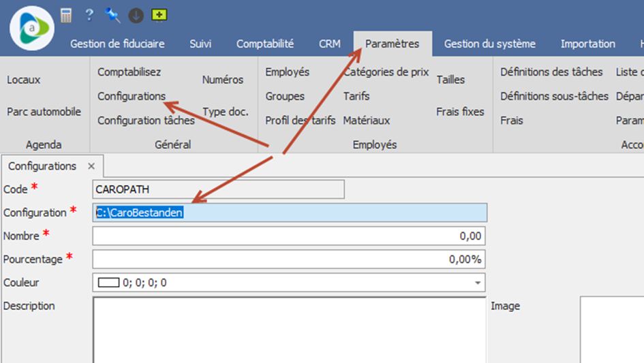Click the blue pin icon
This screenshot has width=644, height=363.
pos(112,16)
